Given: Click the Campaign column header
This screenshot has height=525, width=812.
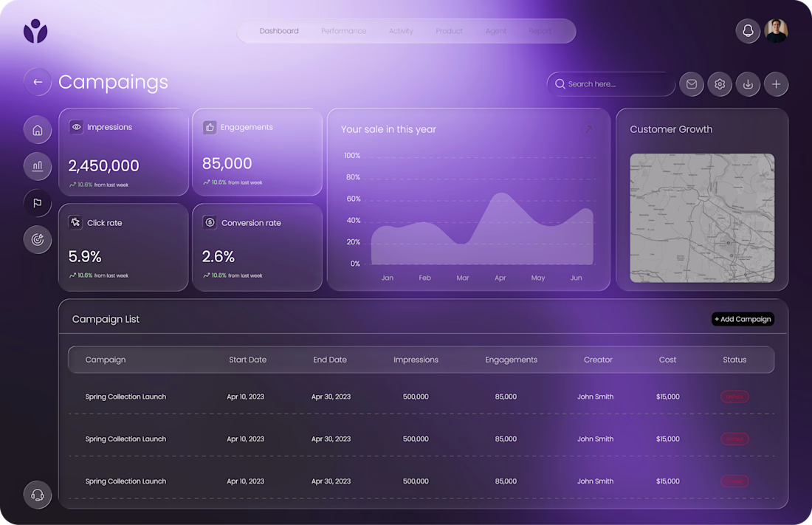Looking at the screenshot, I should (x=105, y=360).
